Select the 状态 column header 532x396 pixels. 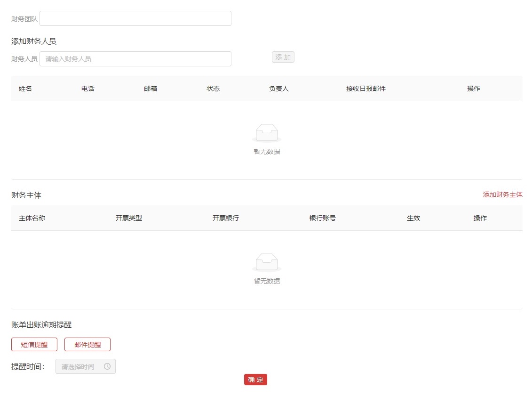[213, 89]
